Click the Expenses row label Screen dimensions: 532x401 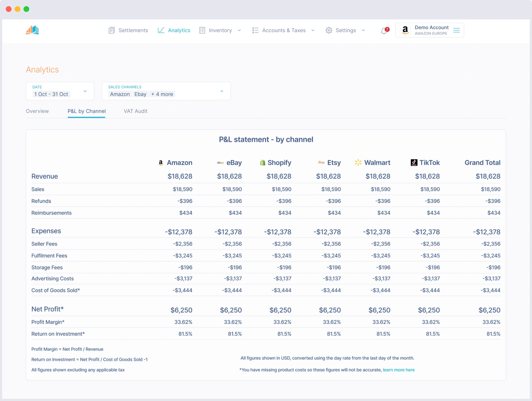(46, 231)
